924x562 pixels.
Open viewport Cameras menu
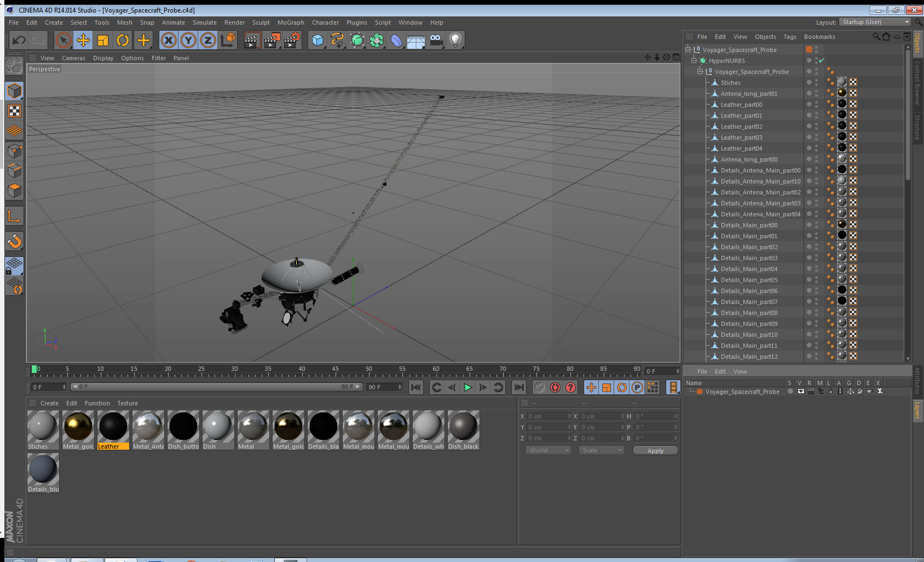tap(73, 58)
